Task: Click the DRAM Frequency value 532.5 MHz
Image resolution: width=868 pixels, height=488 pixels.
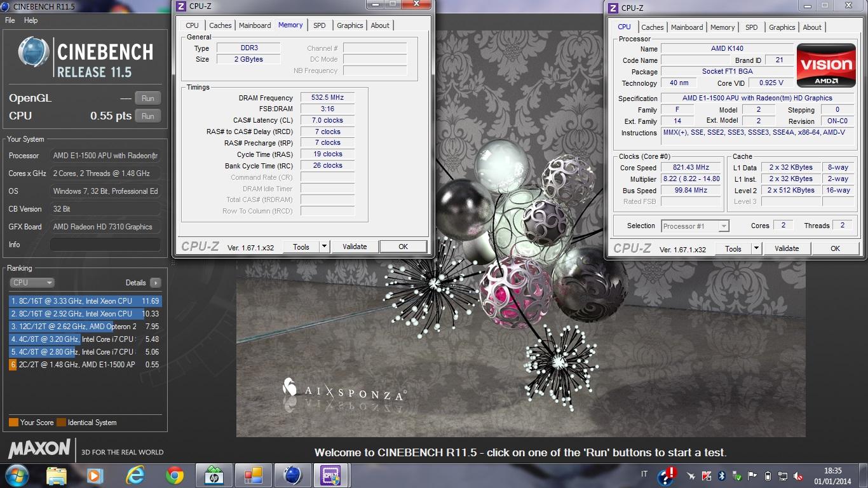Action: tap(327, 98)
